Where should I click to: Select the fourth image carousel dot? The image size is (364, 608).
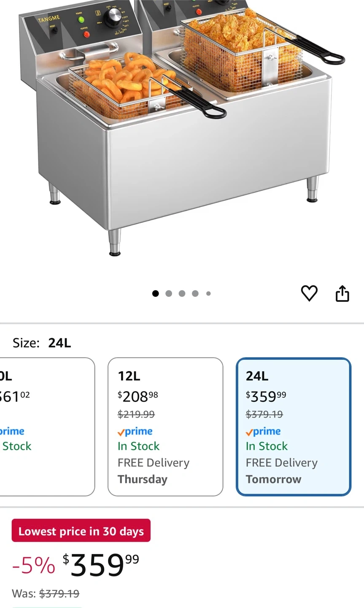pos(195,293)
